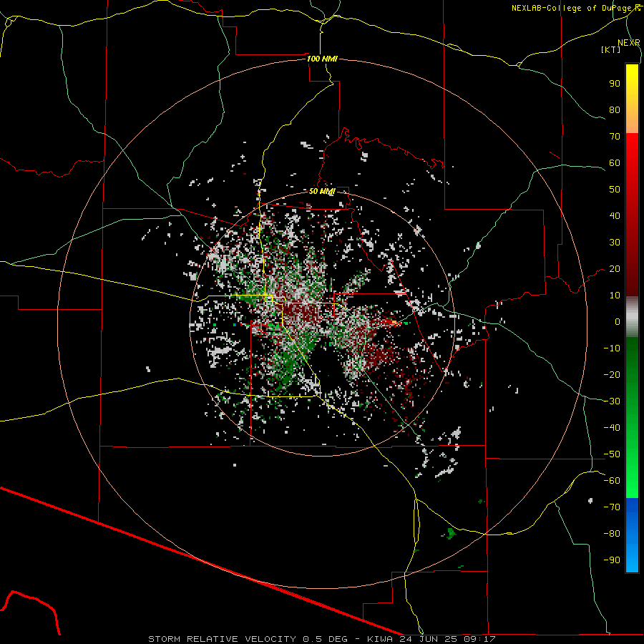Click the -20 knot scale label
Screen dimensions: 644x644
click(x=612, y=374)
